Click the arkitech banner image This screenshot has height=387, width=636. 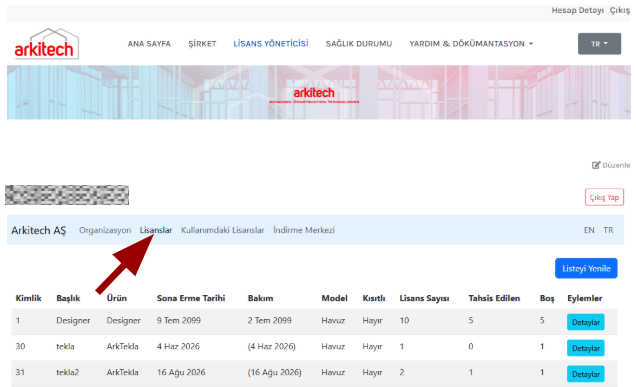[318, 92]
